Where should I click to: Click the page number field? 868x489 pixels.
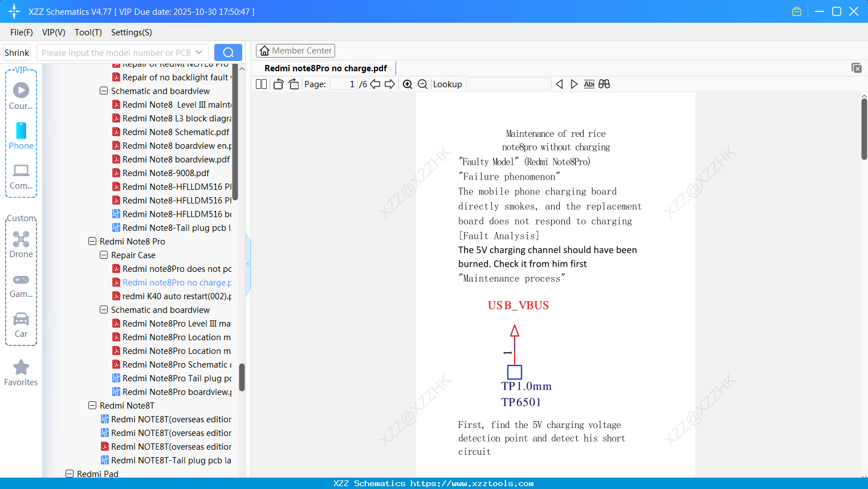click(343, 84)
